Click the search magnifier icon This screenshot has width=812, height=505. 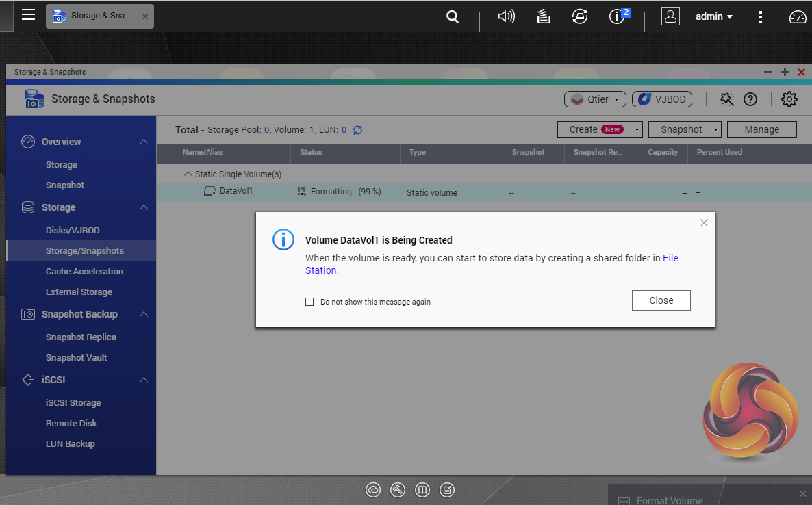452,17
